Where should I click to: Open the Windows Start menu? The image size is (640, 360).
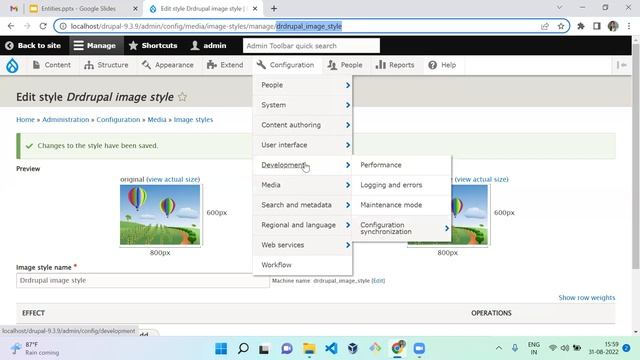[221, 348]
